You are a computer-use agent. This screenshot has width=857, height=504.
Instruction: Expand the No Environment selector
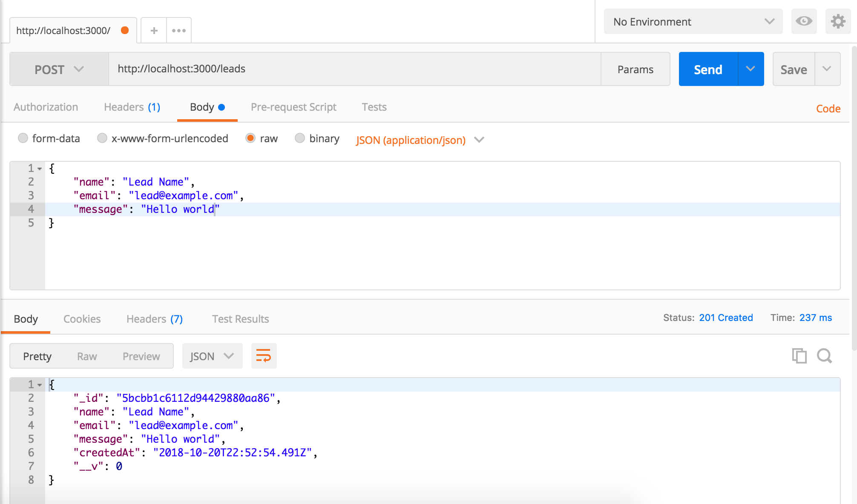(693, 22)
